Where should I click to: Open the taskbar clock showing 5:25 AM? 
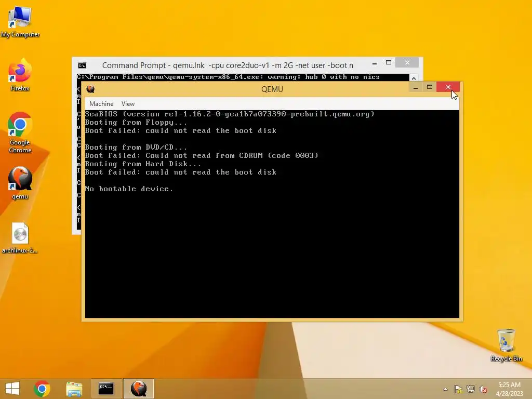tap(509, 389)
